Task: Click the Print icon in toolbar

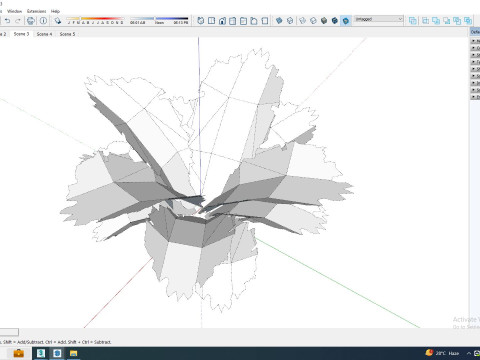Action: (31, 21)
